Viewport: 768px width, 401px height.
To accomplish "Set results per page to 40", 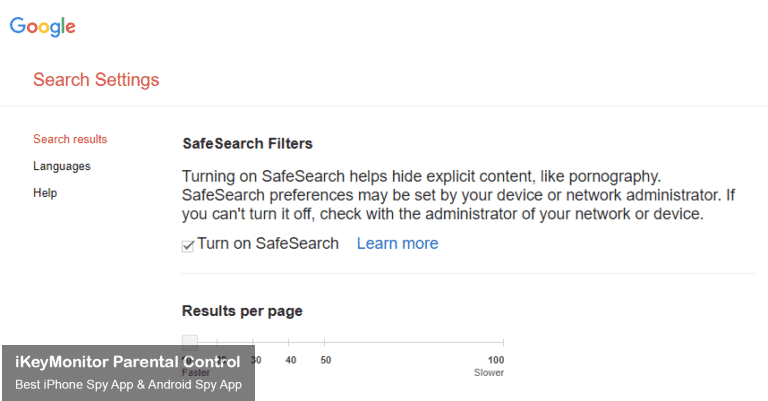I will [290, 359].
